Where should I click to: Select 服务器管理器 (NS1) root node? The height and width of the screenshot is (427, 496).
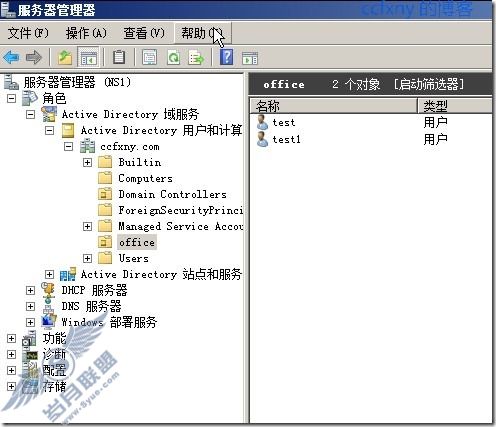[x=77, y=82]
